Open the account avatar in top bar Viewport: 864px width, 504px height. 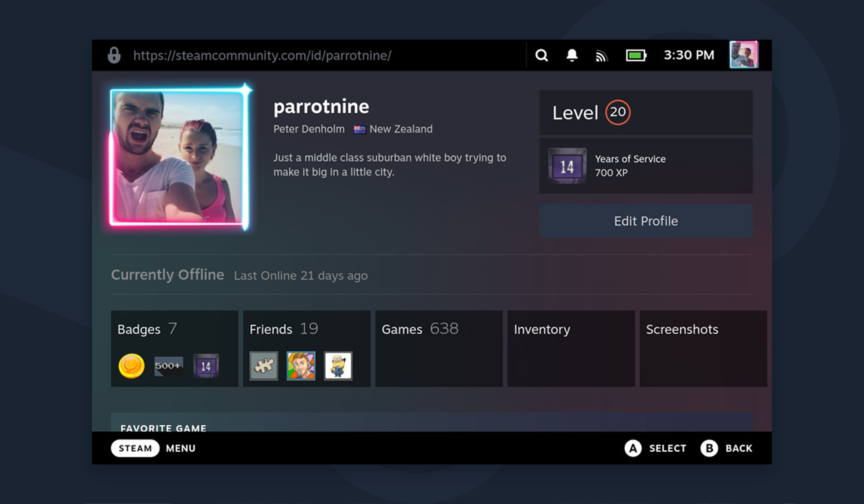pyautogui.click(x=744, y=54)
